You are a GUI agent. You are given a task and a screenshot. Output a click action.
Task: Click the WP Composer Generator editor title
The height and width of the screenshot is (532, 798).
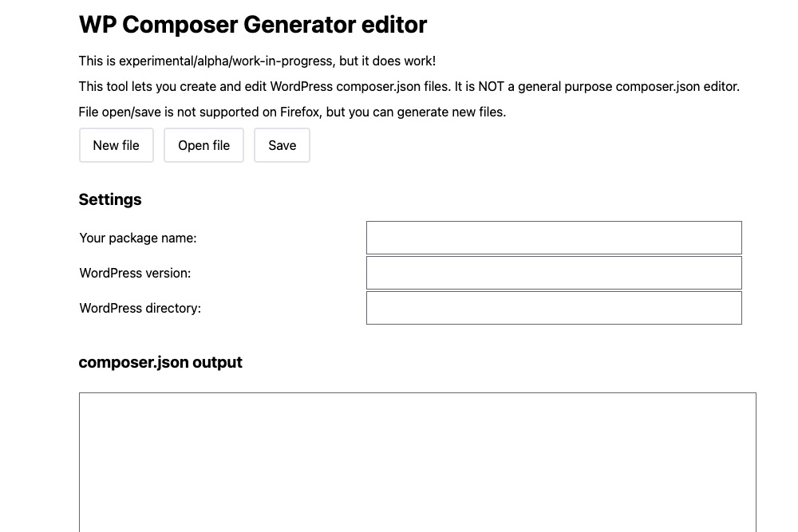coord(252,25)
